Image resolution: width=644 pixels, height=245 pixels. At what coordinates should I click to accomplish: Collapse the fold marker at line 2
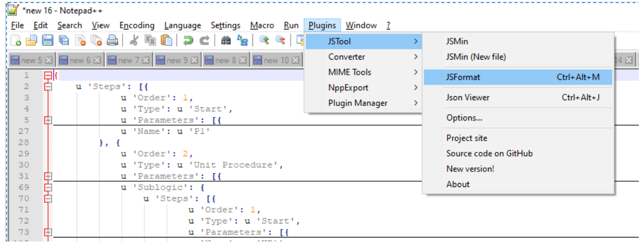pyautogui.click(x=48, y=86)
